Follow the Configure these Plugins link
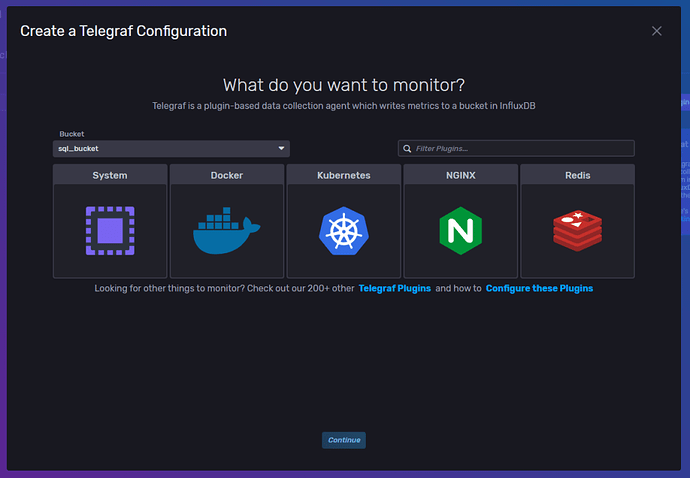The height and width of the screenshot is (478, 690). click(x=540, y=288)
